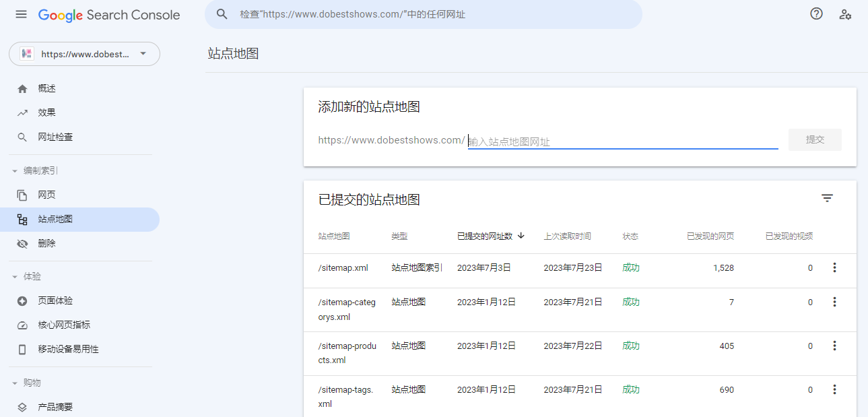Open the dobestshows property dropdown

coord(84,54)
